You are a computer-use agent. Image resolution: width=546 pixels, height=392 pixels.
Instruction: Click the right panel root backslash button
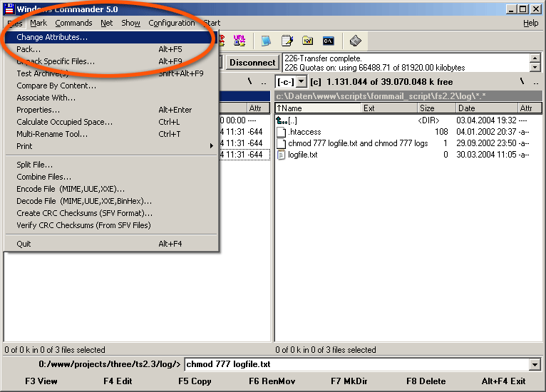522,82
